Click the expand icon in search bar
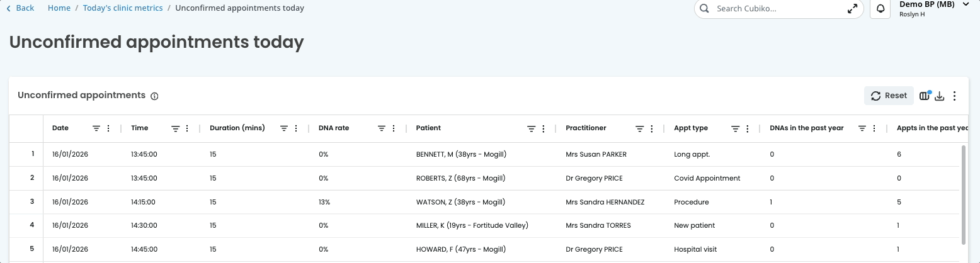 coord(852,9)
